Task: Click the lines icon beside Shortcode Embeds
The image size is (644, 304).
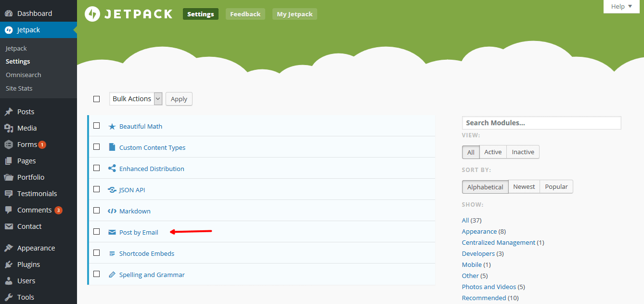Action: coord(112,253)
